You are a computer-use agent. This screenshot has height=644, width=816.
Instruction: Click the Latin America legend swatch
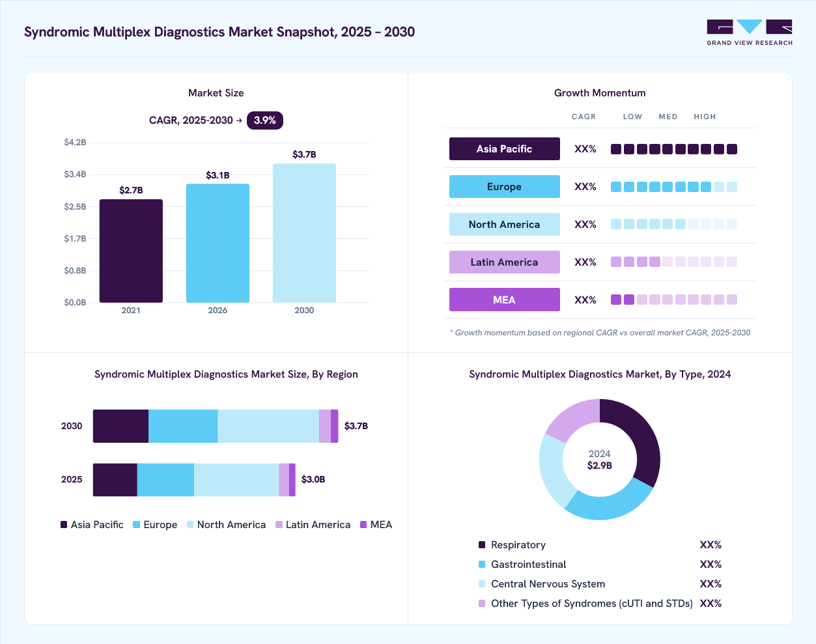coord(279,525)
